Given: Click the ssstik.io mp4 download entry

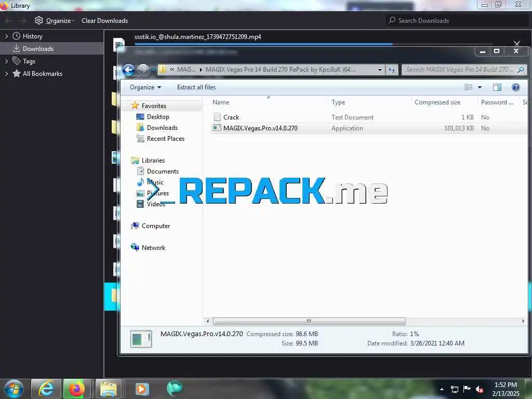Looking at the screenshot, I should [197, 37].
